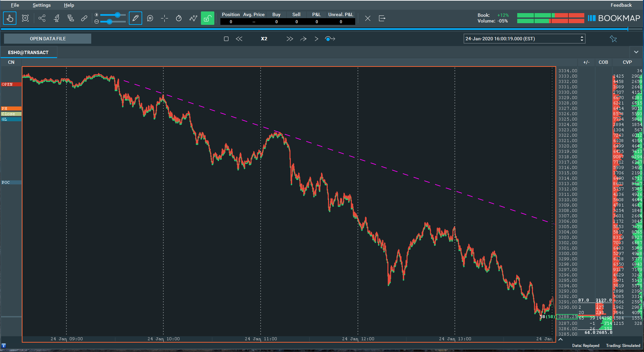644x352 pixels.
Task: Toggle the go-to-realtime playback control
Action: (330, 39)
